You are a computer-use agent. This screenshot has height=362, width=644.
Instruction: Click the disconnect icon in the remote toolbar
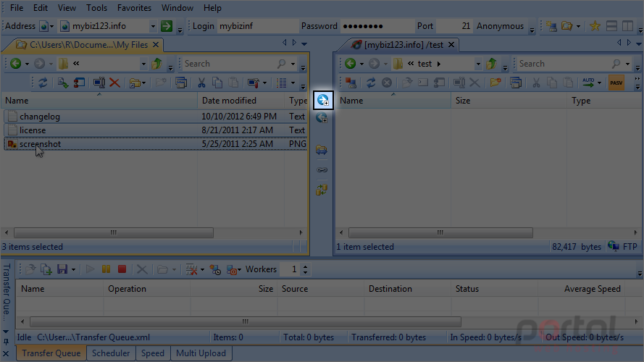(x=351, y=83)
